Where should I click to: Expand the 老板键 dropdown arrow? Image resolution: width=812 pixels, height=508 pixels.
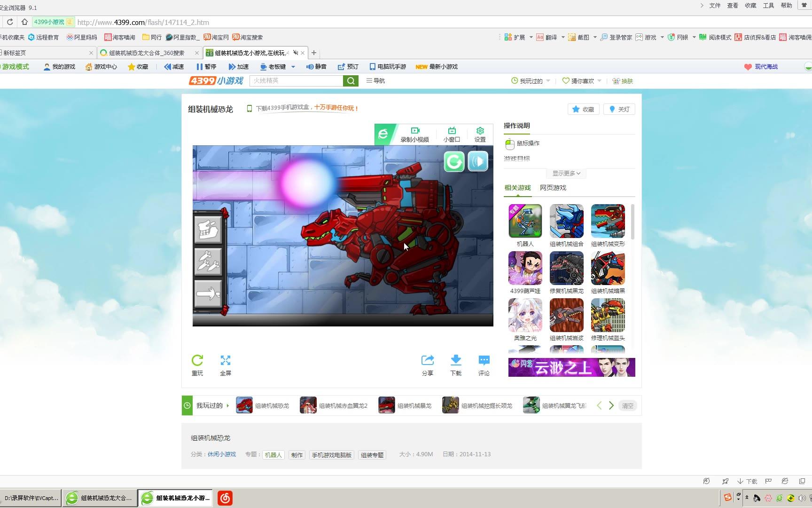tap(293, 67)
